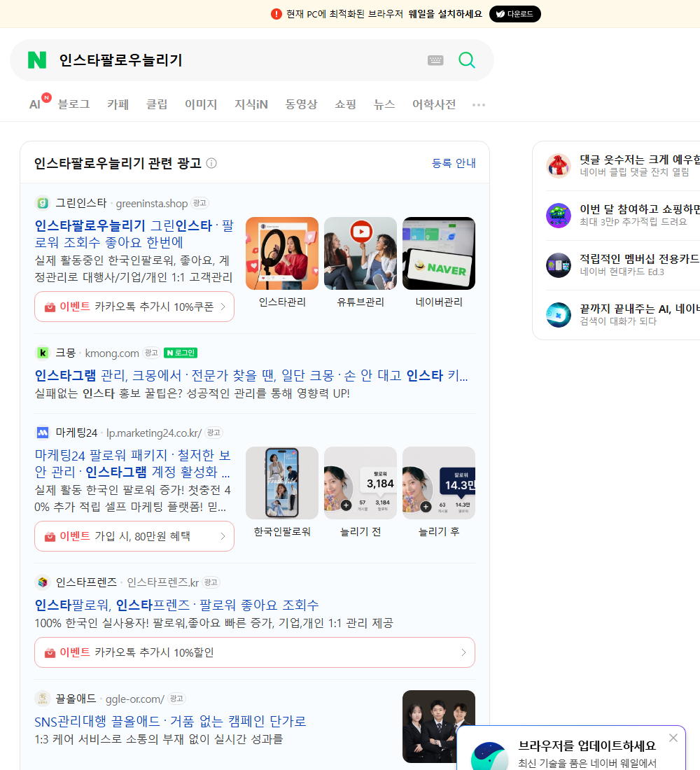Viewport: 700px width, 770px height.
Task: Switch to the 지식iN tab
Action: pyautogui.click(x=251, y=104)
